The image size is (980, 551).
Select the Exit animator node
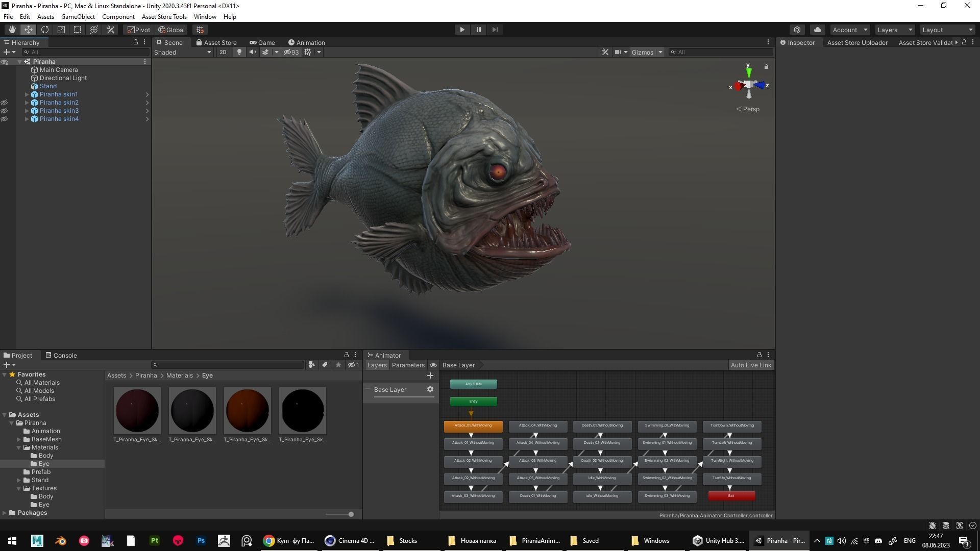pos(731,496)
